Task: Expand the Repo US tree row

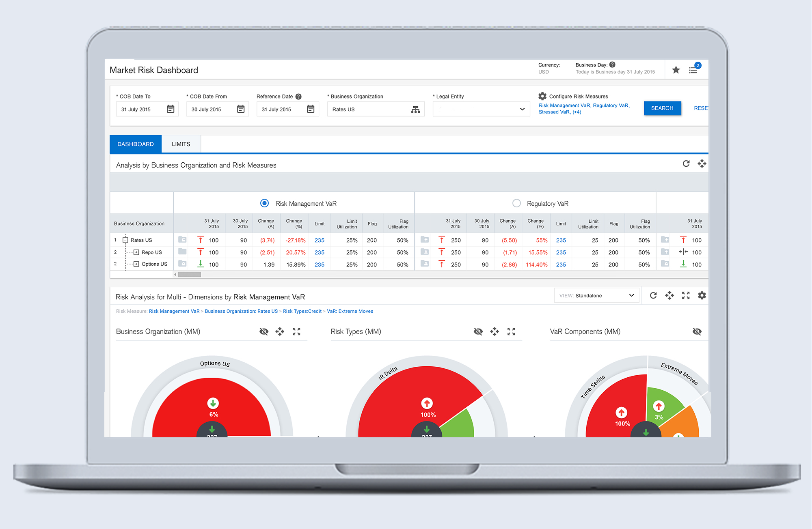Action: click(136, 252)
